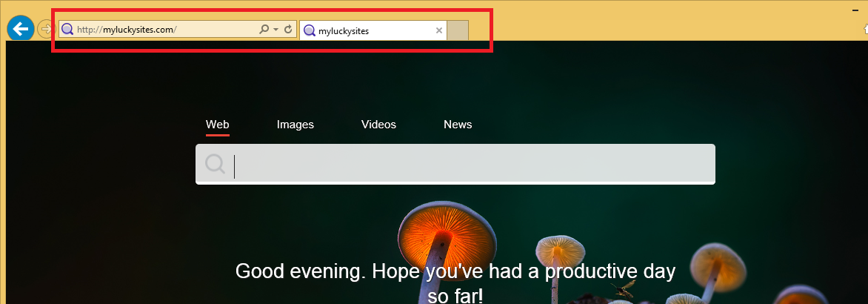Click the Good evening greeting text

tap(455, 283)
